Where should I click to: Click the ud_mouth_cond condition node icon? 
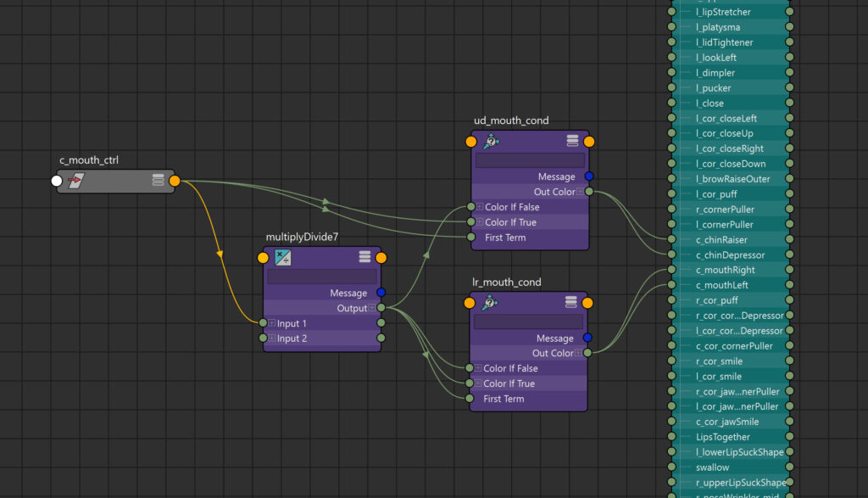click(491, 142)
